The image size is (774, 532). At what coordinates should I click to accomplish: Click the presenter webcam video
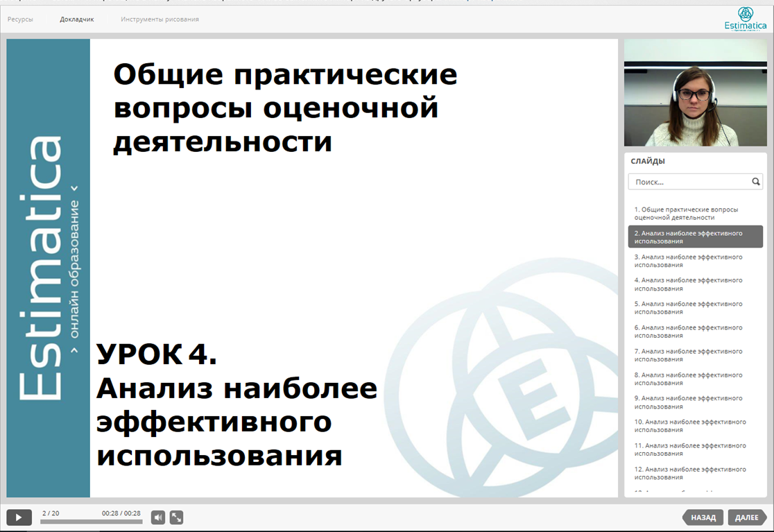pos(696,93)
